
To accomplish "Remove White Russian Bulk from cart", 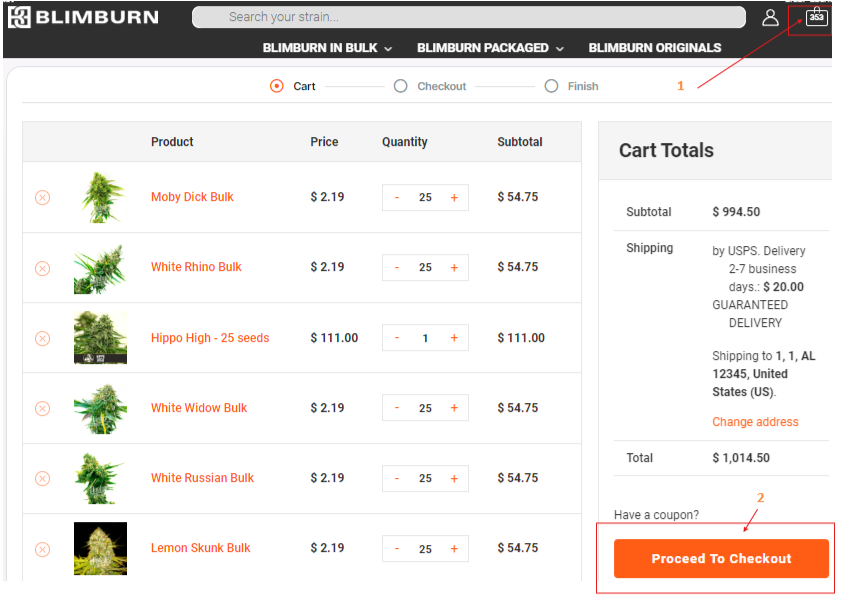I will (x=42, y=478).
